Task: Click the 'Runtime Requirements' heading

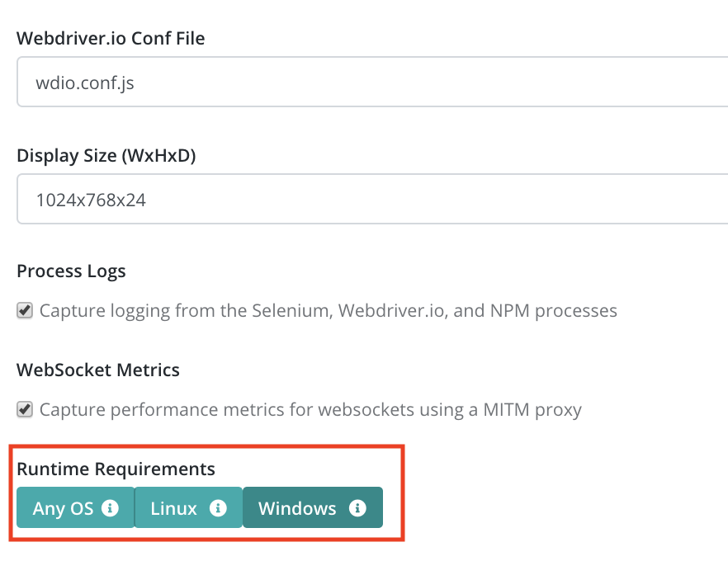Action: (116, 469)
